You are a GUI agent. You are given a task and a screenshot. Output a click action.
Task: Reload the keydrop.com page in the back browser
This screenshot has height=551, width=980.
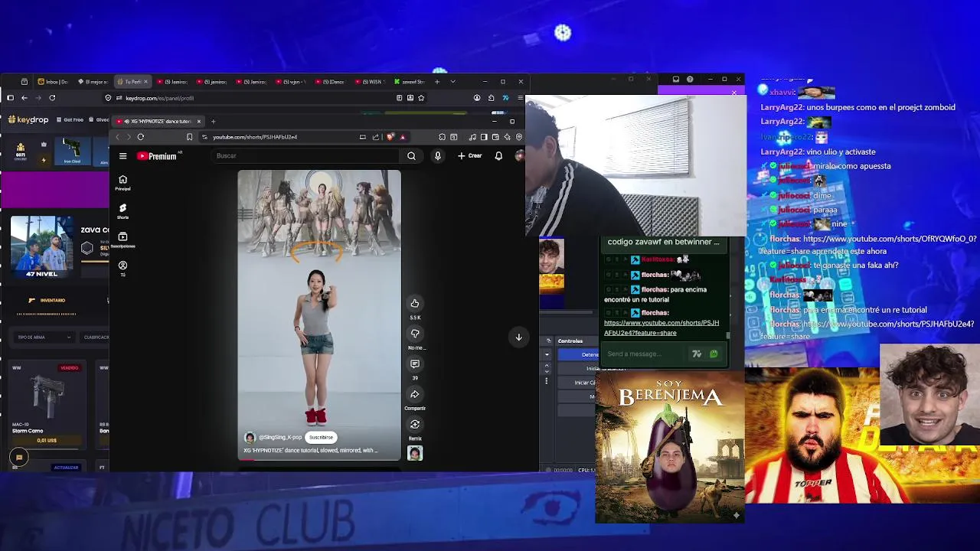[52, 98]
